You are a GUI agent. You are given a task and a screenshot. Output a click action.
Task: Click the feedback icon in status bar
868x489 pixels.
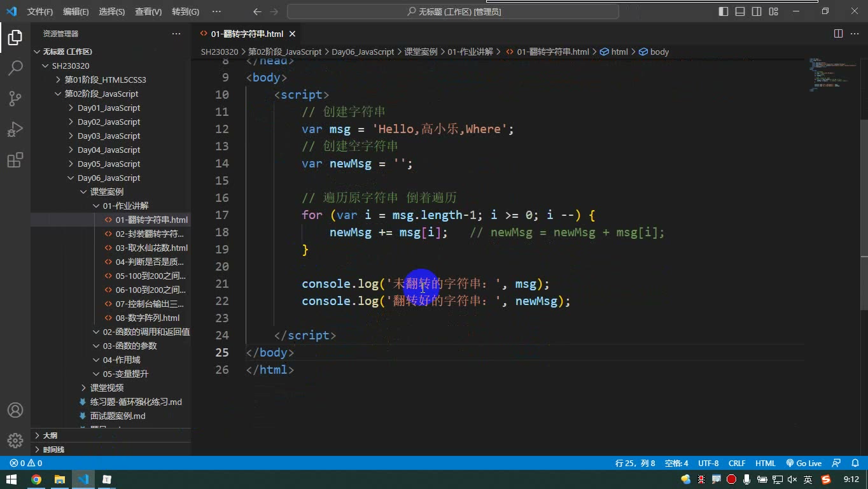coord(837,464)
